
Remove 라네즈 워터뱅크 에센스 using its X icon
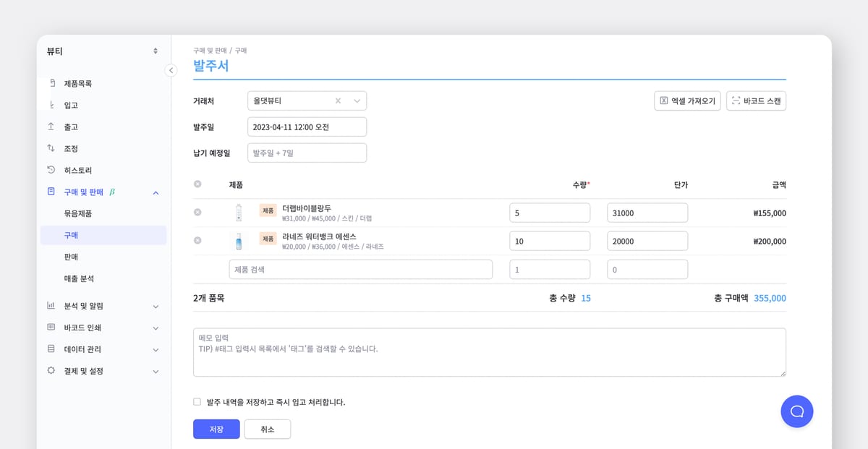tap(197, 240)
